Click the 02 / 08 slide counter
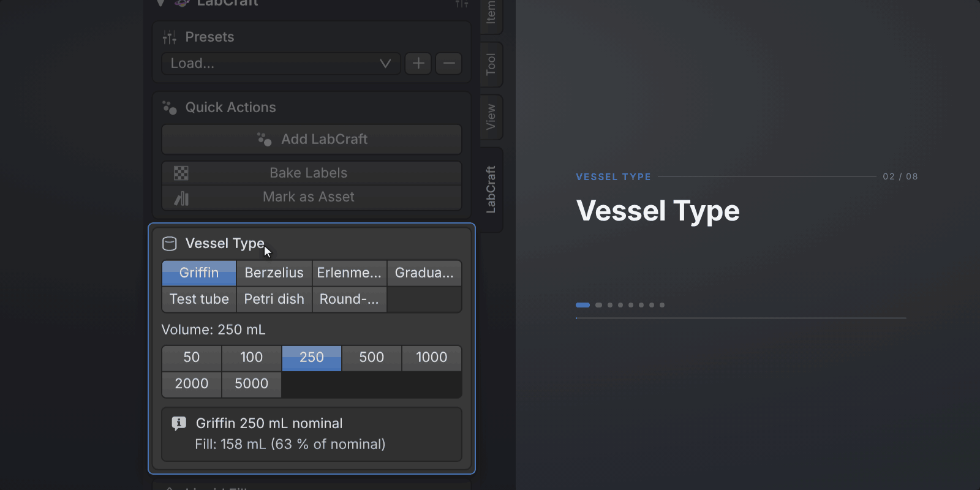The width and height of the screenshot is (980, 490). tap(900, 177)
